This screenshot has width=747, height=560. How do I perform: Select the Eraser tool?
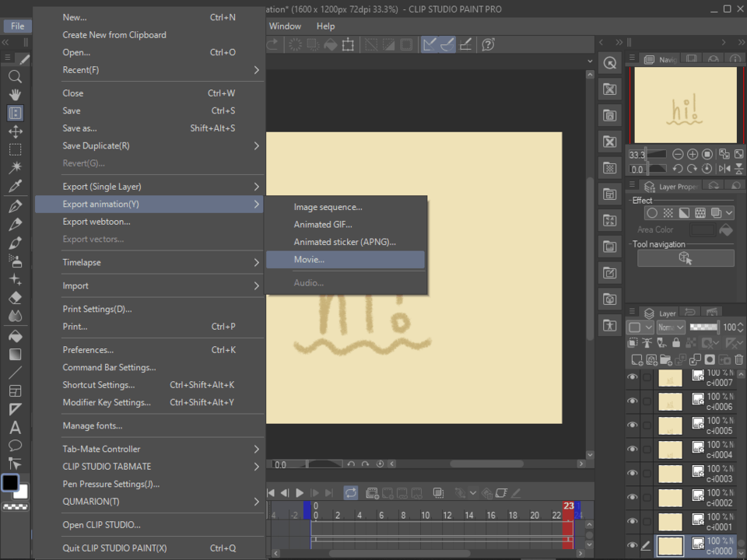pos(15,297)
